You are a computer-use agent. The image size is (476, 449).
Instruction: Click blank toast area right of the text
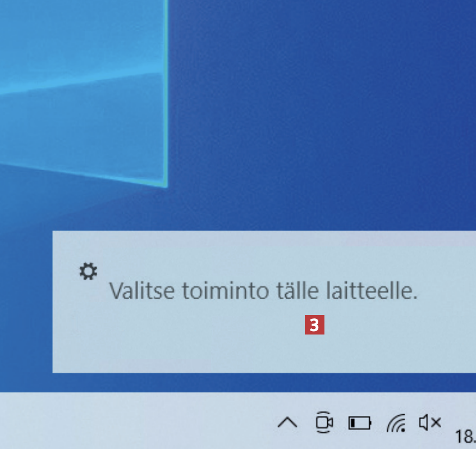[446, 291]
